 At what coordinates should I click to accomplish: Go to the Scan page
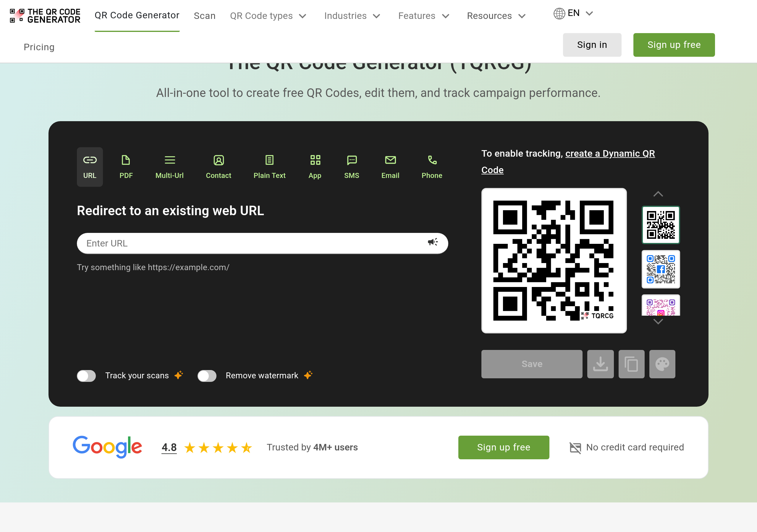coord(205,16)
